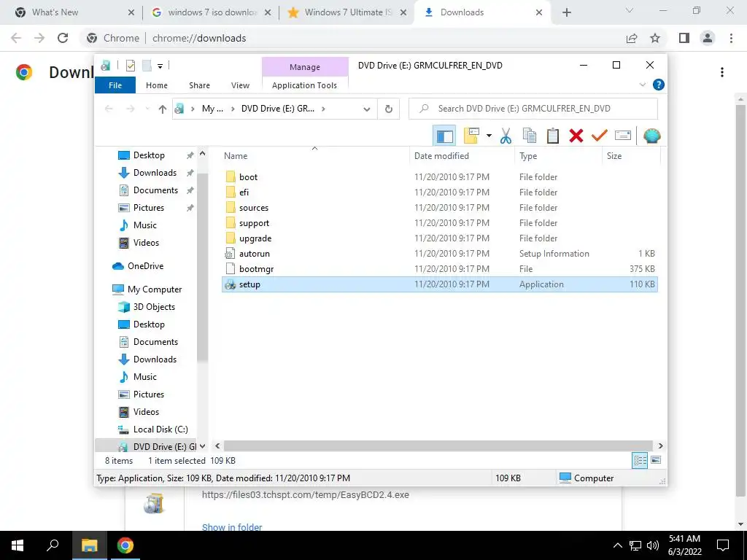This screenshot has width=747, height=560.
Task: Click the Explorer refresh button
Action: tap(389, 109)
